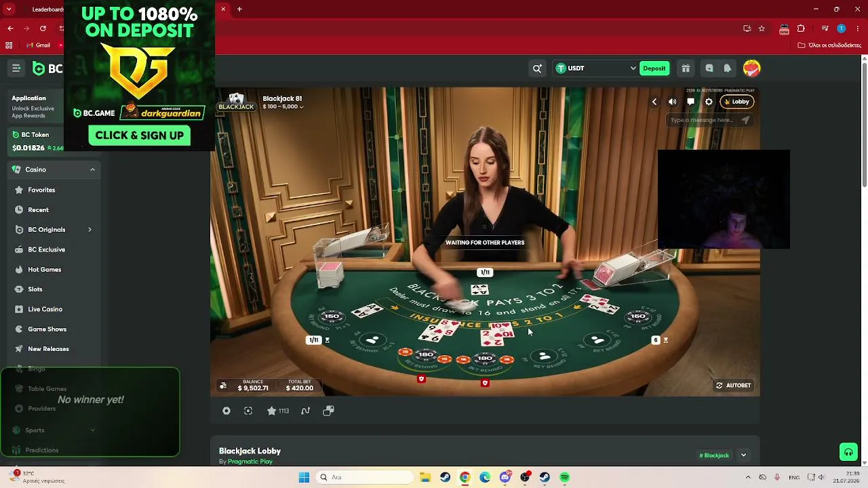Open the all bookmarks folder
The width and height of the screenshot is (868, 488).
[829, 45]
